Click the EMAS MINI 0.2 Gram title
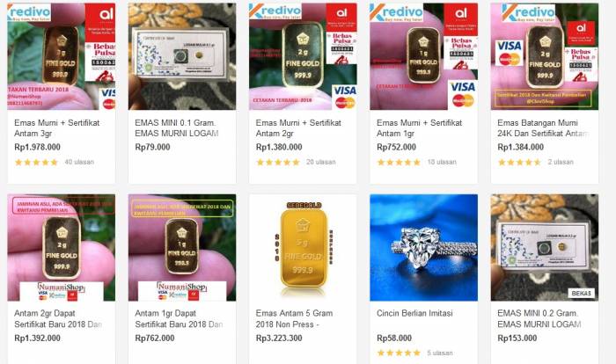Image resolution: width=616 pixels, height=364 pixels. pyautogui.click(x=539, y=319)
